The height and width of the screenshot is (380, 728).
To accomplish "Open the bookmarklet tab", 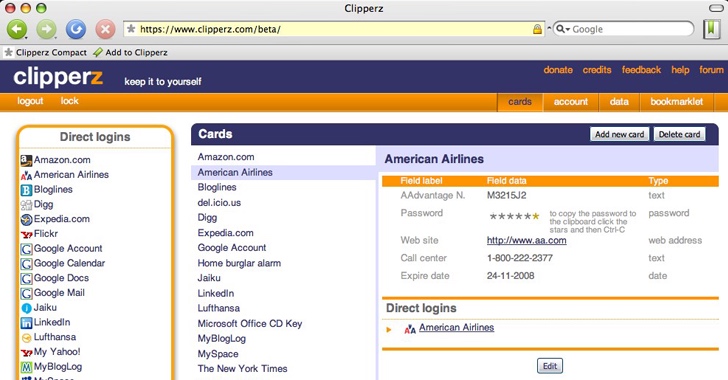I will click(676, 102).
